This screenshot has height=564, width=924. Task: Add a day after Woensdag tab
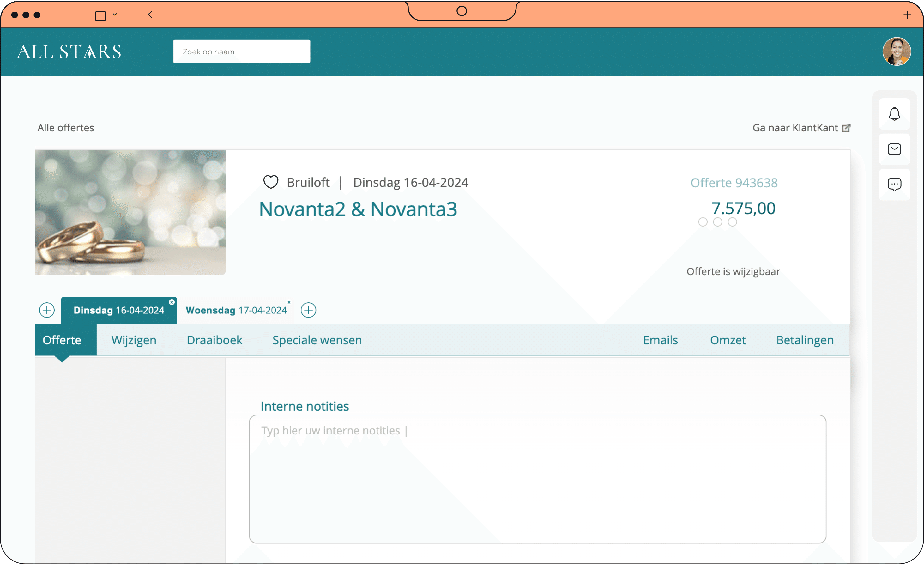click(308, 310)
